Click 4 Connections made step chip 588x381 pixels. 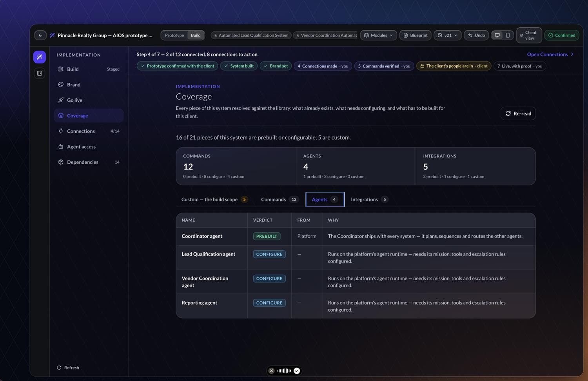click(323, 66)
